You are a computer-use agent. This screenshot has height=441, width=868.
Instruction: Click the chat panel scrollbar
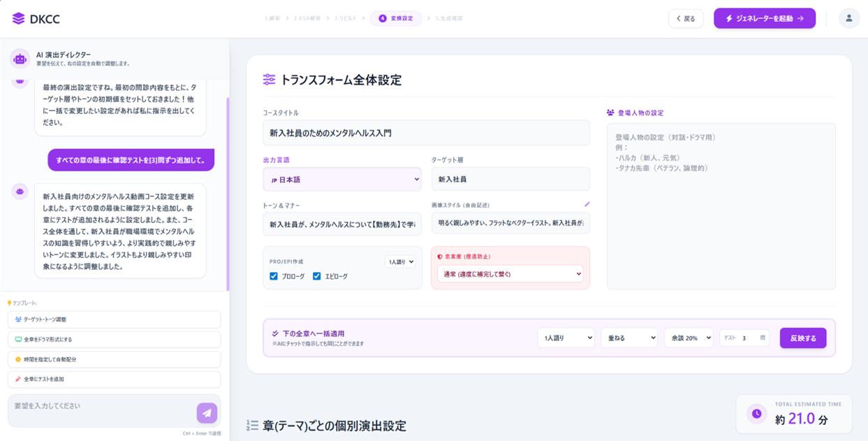[x=228, y=194]
